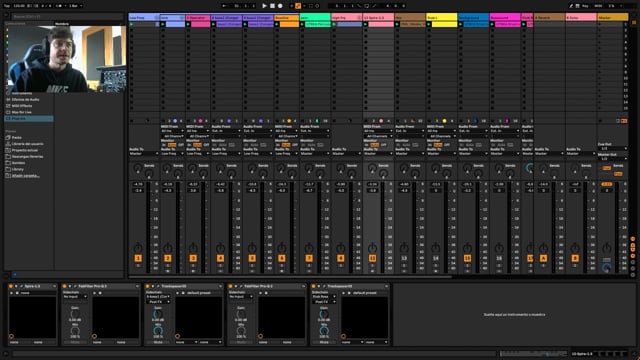Toggle Monitor Auto on 3 Operator track
The image size is (640, 360).
click(198, 145)
